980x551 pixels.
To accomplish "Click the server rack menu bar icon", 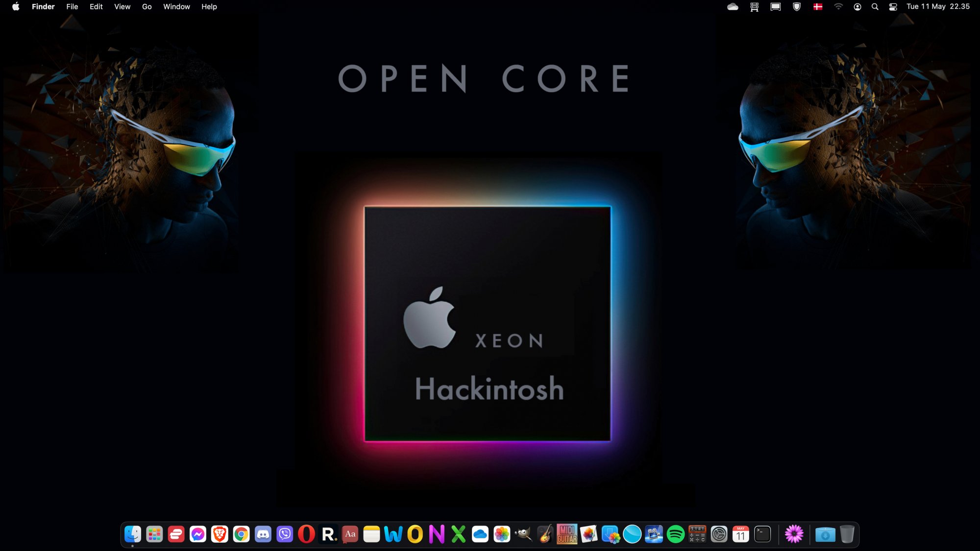I will coord(755,6).
